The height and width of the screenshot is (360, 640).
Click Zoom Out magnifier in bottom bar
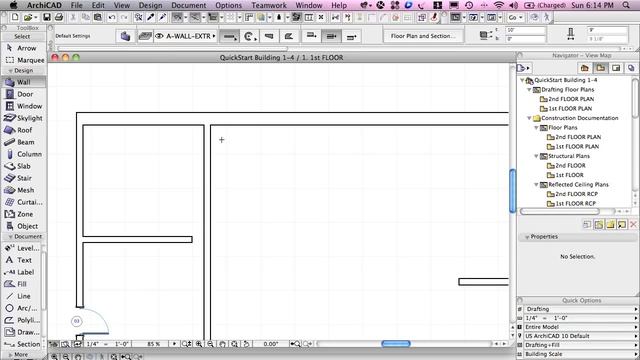pyautogui.click(x=211, y=344)
